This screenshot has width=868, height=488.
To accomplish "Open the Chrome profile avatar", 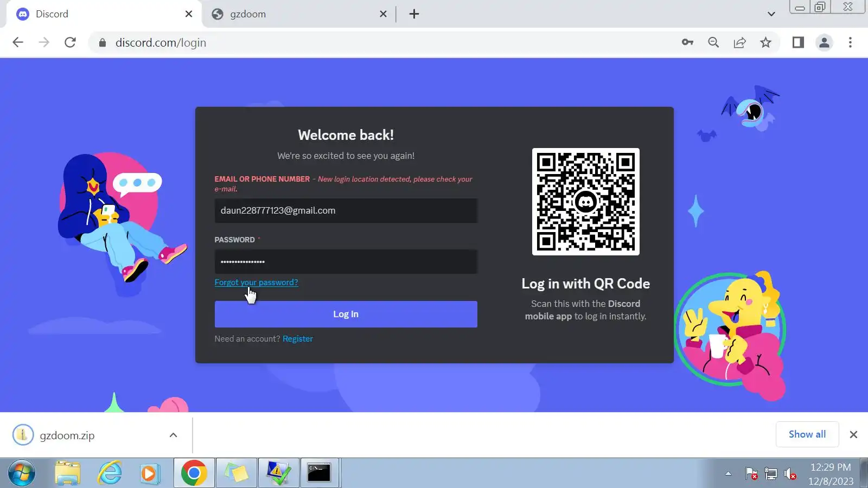I will point(824,42).
